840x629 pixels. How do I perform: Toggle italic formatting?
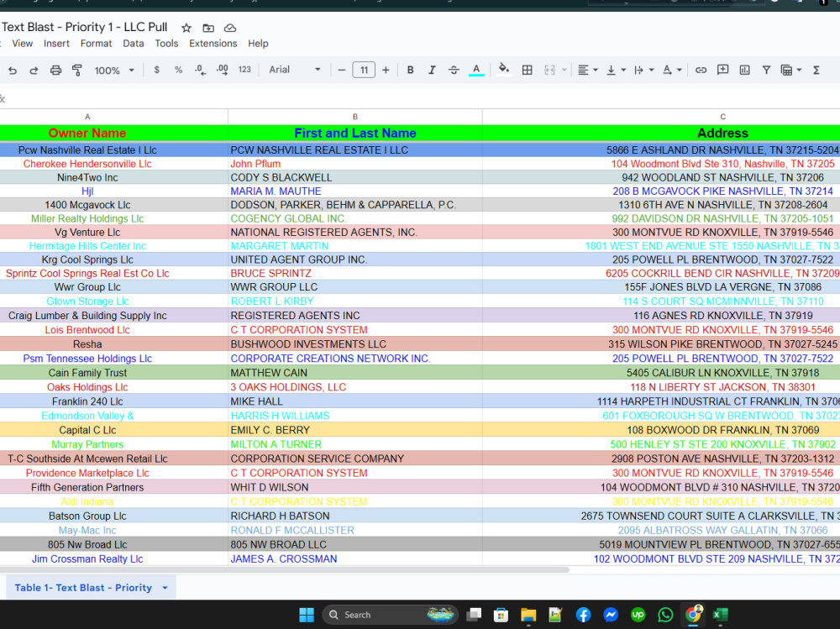[x=431, y=71]
